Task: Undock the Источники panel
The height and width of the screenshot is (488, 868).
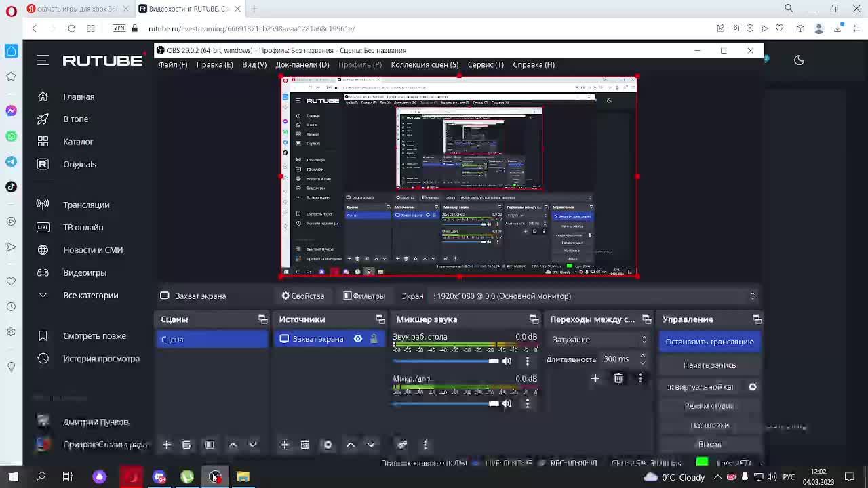Action: pos(380,319)
